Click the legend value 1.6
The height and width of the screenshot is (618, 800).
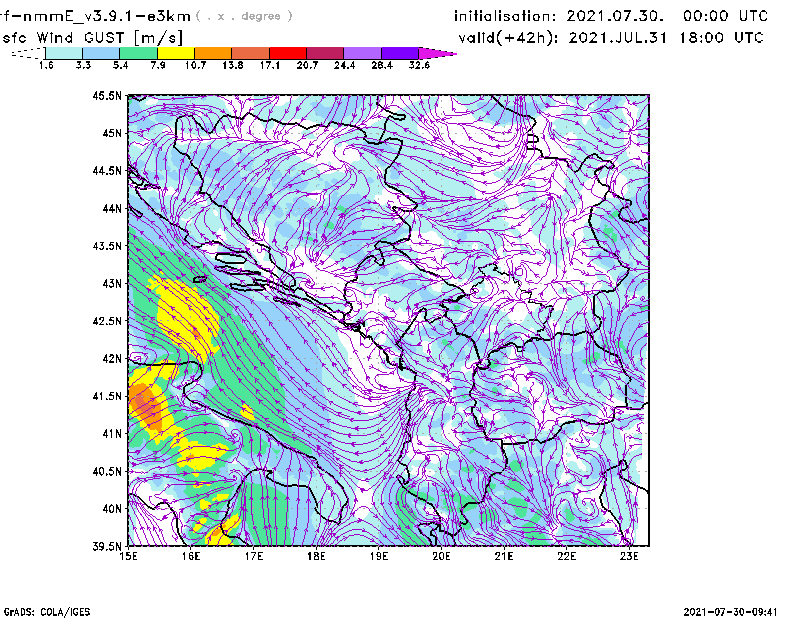46,65
